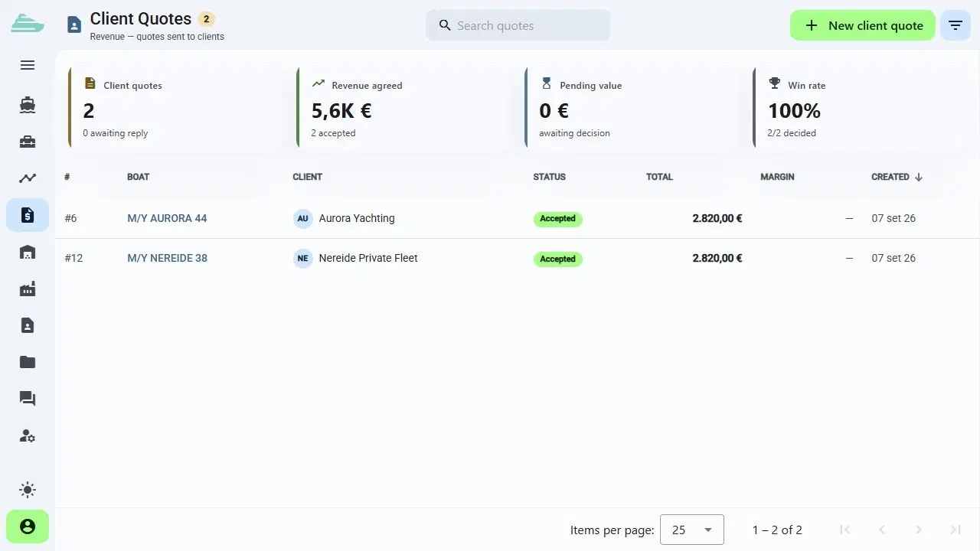This screenshot has height=551, width=980.
Task: Open the user settings gear icon
Action: pyautogui.click(x=28, y=435)
